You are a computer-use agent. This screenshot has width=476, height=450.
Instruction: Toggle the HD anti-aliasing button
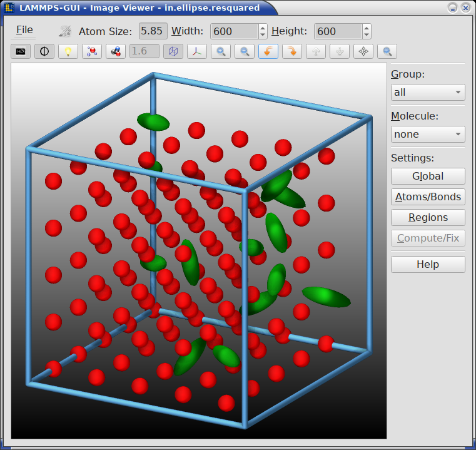(x=21, y=51)
